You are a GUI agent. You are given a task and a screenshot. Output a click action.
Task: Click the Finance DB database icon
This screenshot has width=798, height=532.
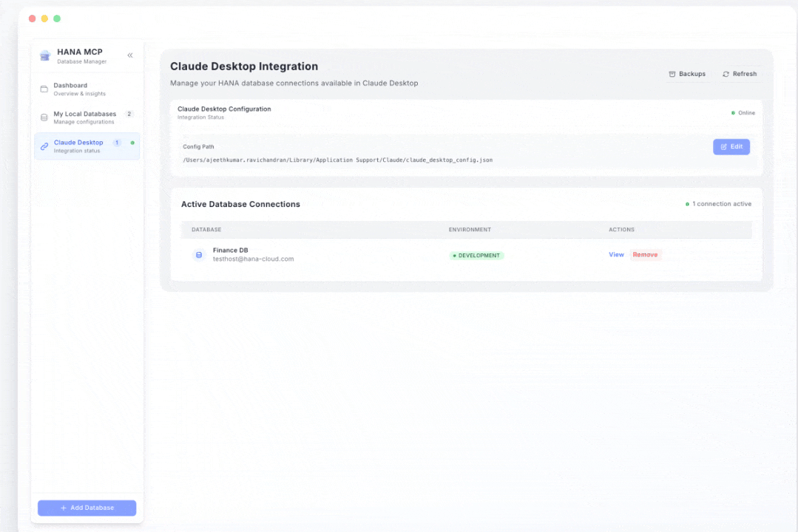click(198, 255)
